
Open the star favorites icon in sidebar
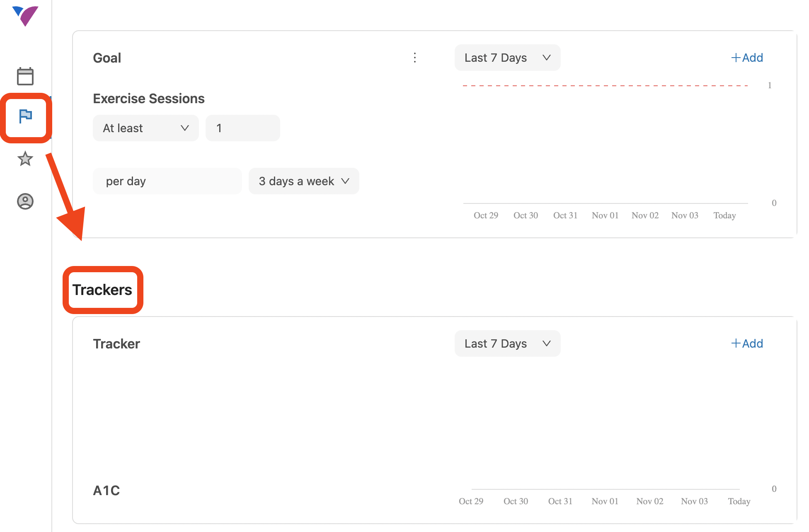[x=25, y=159]
